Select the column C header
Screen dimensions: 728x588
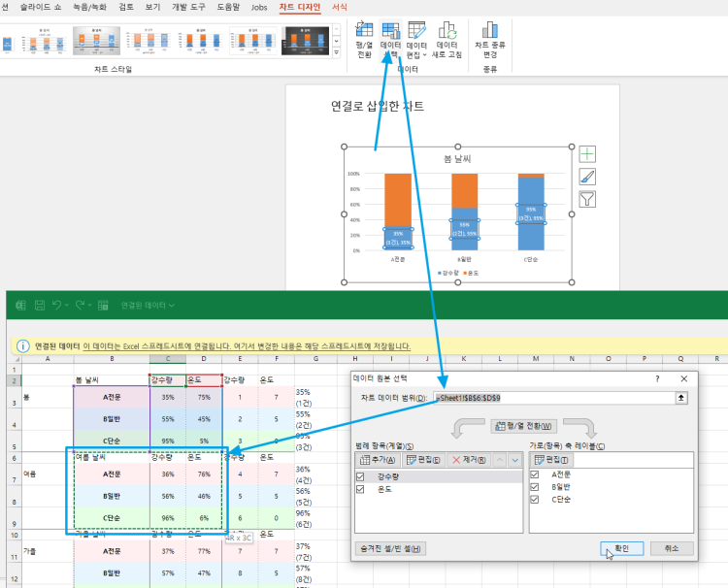click(168, 359)
